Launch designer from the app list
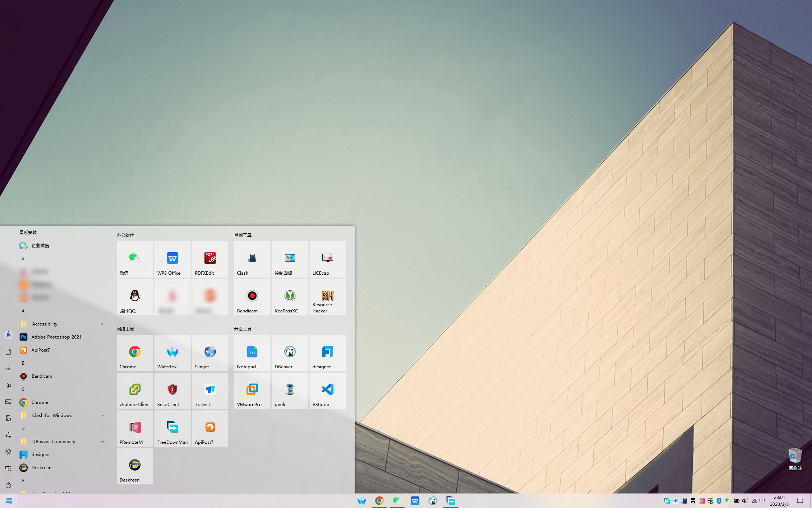812x508 pixels. (62, 455)
